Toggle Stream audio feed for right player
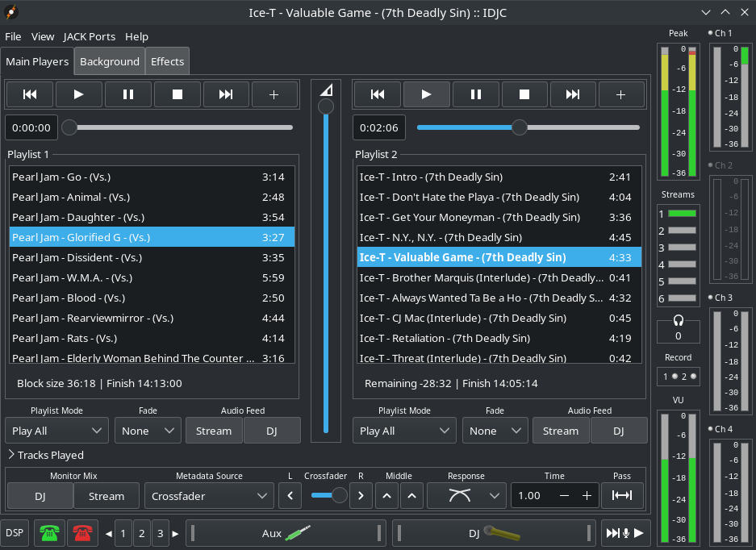The height and width of the screenshot is (550, 756). (561, 431)
